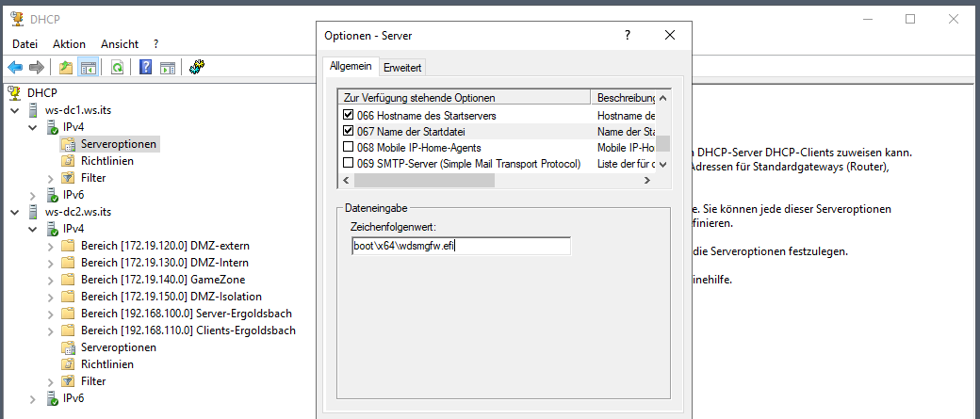Click the scroll-left arrow of options list
980x419 pixels.
(346, 180)
